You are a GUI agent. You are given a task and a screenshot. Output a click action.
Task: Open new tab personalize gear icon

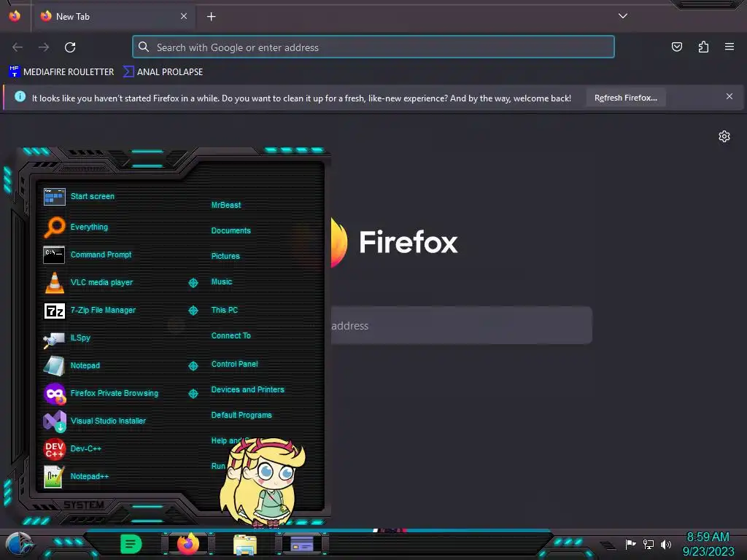tap(724, 136)
